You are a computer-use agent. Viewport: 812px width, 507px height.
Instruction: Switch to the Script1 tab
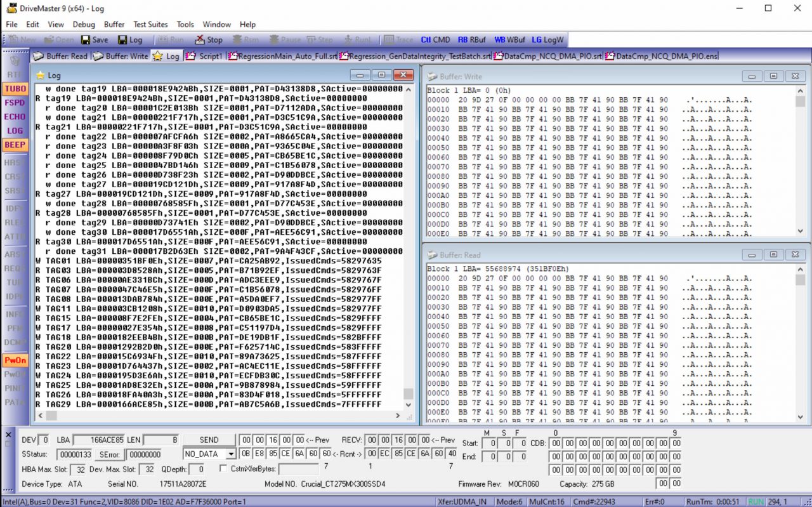tap(204, 56)
